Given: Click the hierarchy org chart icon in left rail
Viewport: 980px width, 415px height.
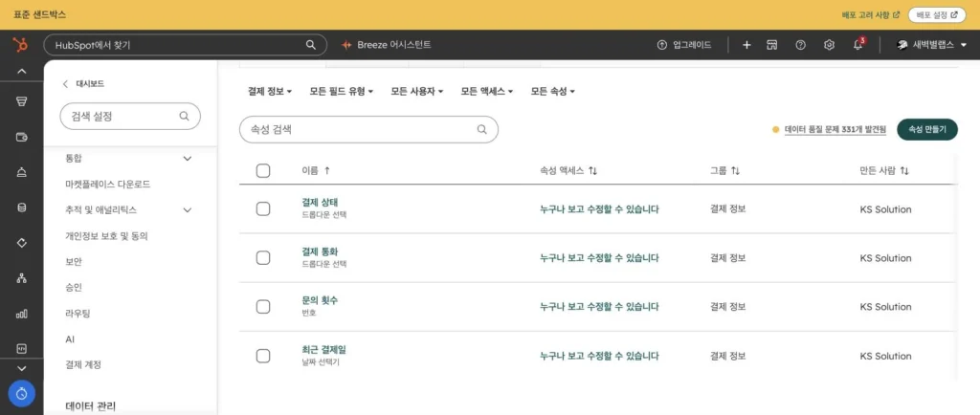Looking at the screenshot, I should click(21, 278).
